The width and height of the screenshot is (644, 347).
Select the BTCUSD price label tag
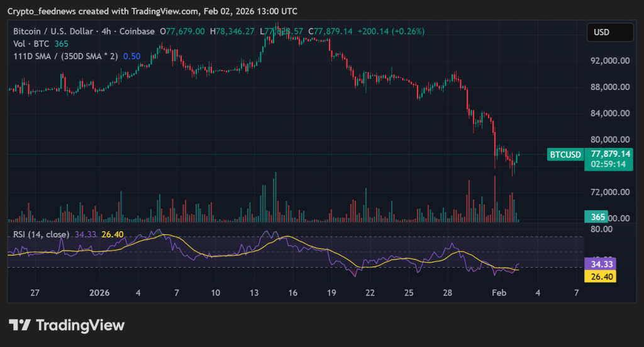click(565, 154)
